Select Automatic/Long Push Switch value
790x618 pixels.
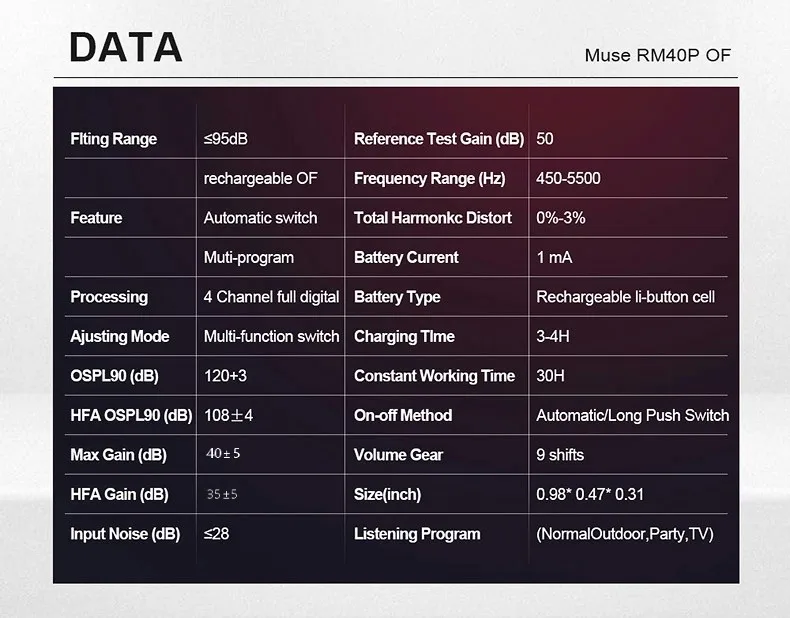point(632,416)
